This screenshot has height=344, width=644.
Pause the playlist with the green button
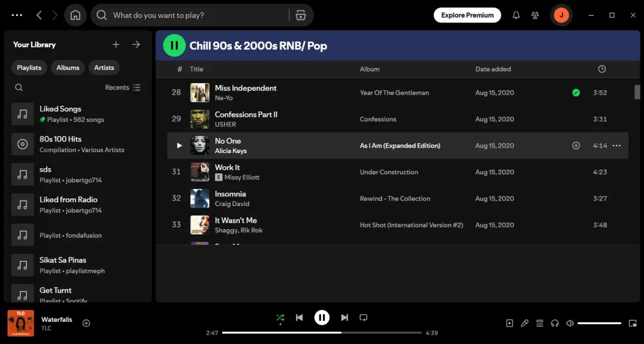(x=175, y=45)
